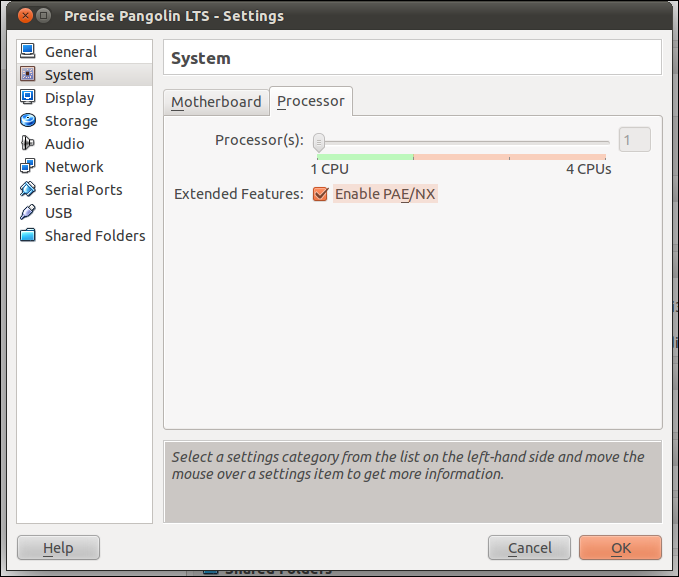Select the Processor tab

[x=311, y=101]
